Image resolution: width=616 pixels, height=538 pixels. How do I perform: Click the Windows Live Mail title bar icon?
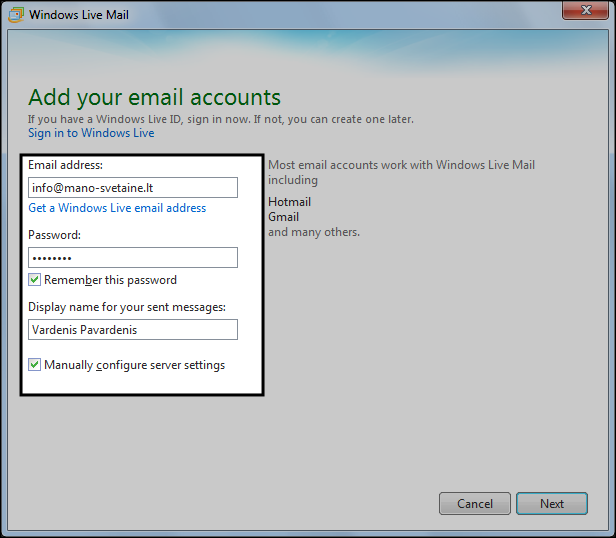(15, 15)
